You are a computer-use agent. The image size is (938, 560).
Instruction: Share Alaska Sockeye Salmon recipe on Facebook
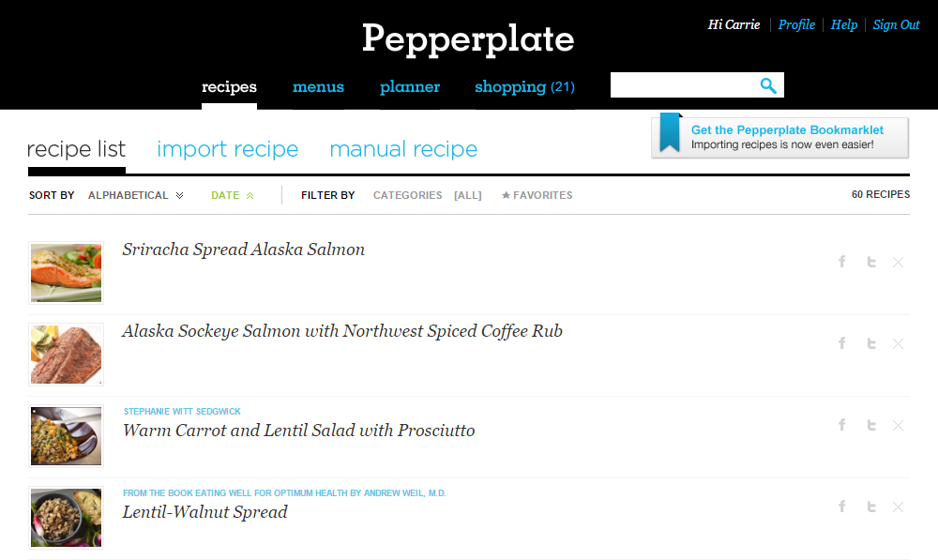(x=842, y=343)
